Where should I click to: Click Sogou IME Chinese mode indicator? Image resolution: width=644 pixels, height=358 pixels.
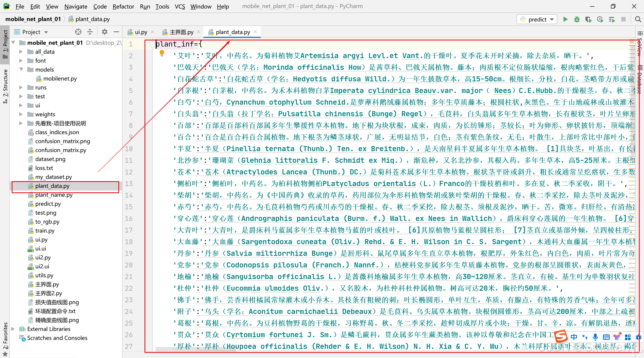point(574,337)
